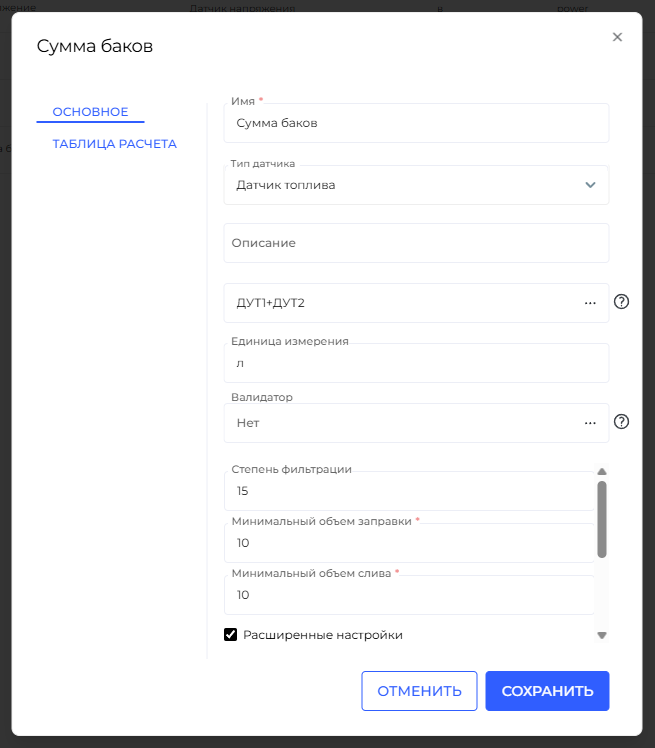Click the Описание text field
Screen dimensions: 655x748
point(415,243)
